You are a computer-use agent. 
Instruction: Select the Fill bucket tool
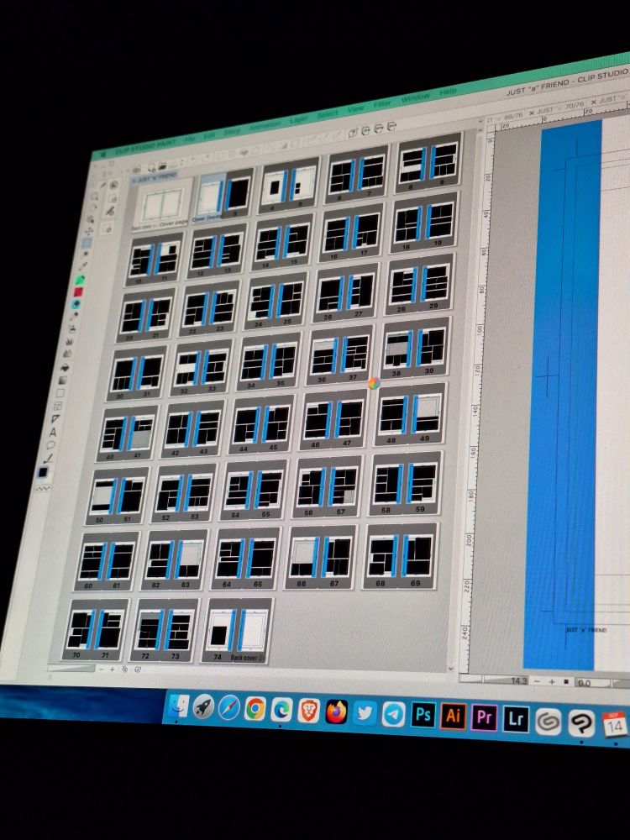point(65,368)
